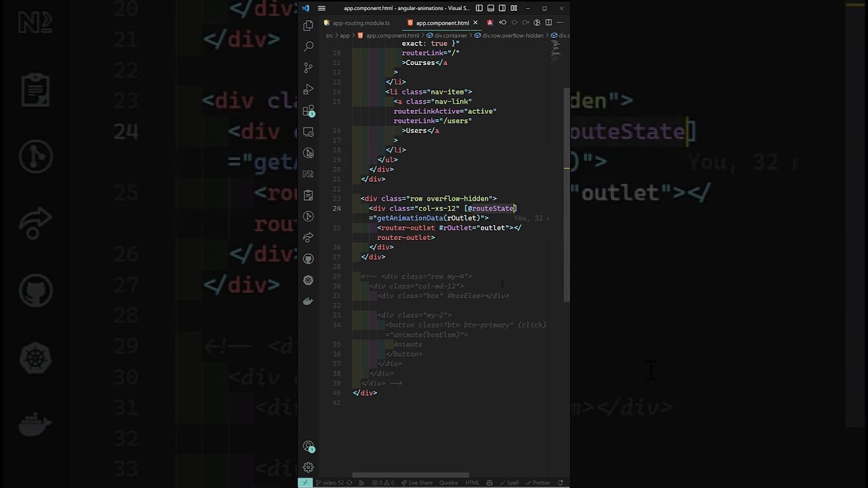This screenshot has height=488, width=868.
Task: Click the code minimap at top right
Action: 555,50
